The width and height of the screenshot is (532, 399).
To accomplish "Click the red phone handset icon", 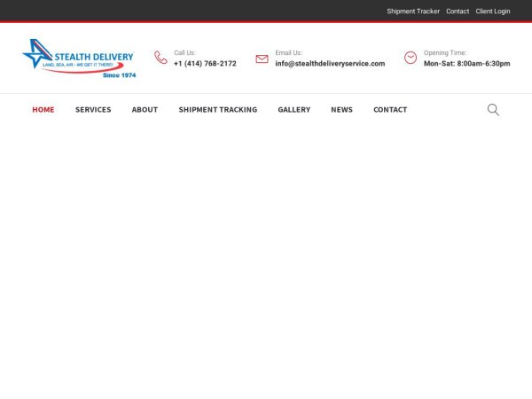I will tap(160, 58).
